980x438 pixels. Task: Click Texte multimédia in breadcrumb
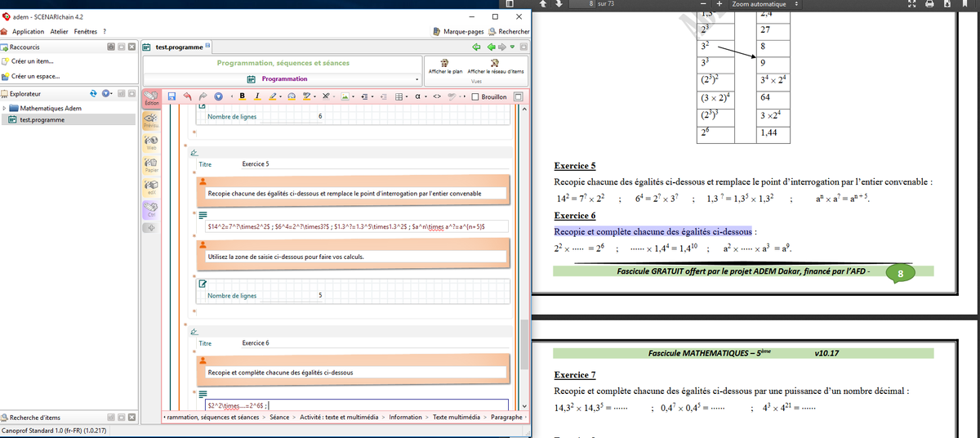point(457,417)
